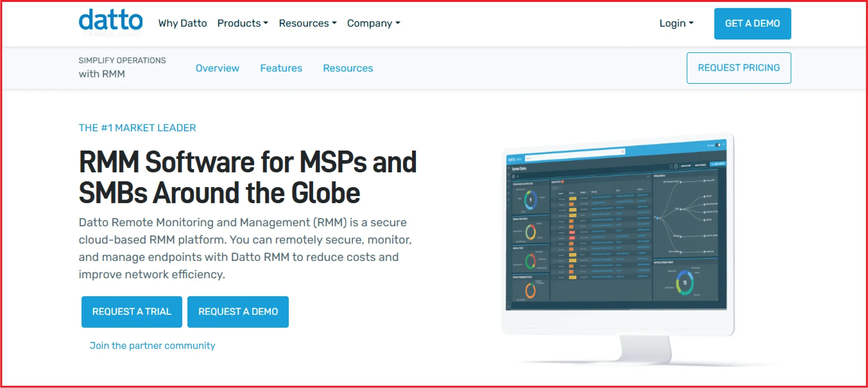Click the SIMPLIFY OPERATIONS with RMM heading
The image size is (868, 388).
click(122, 67)
